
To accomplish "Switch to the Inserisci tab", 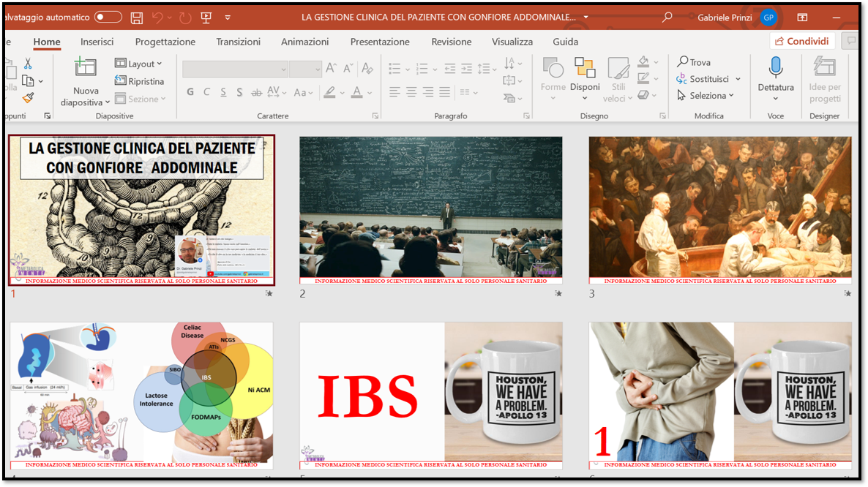I will (97, 42).
